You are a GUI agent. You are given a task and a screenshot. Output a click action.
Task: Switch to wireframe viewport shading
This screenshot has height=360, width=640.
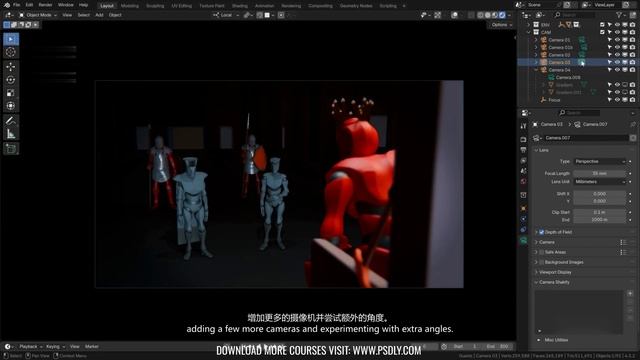tap(480, 15)
